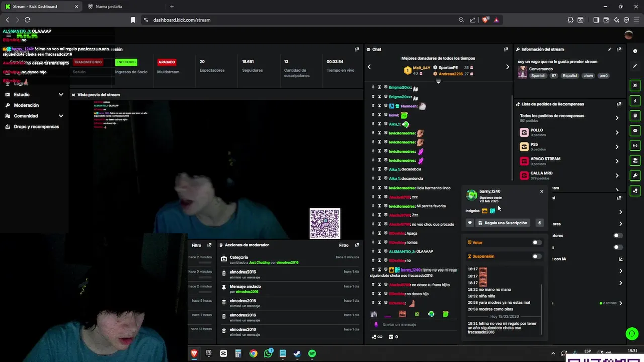Viewport: 644px width, 362px height.
Task: Toggle the Suspensión timeout switch
Action: (537, 256)
